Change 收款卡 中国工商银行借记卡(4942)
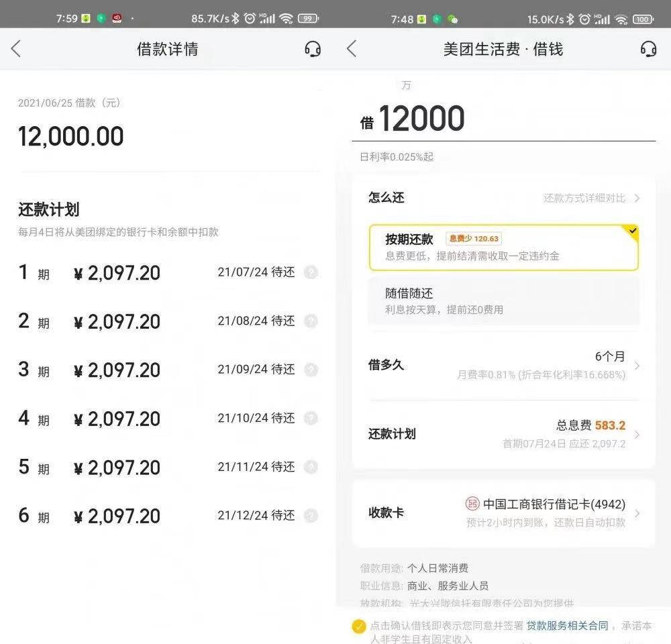The image size is (671, 644). [504, 513]
